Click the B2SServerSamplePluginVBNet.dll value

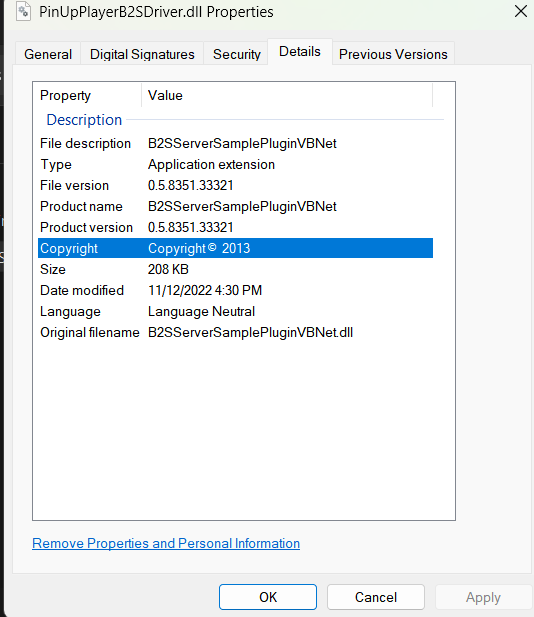250,333
